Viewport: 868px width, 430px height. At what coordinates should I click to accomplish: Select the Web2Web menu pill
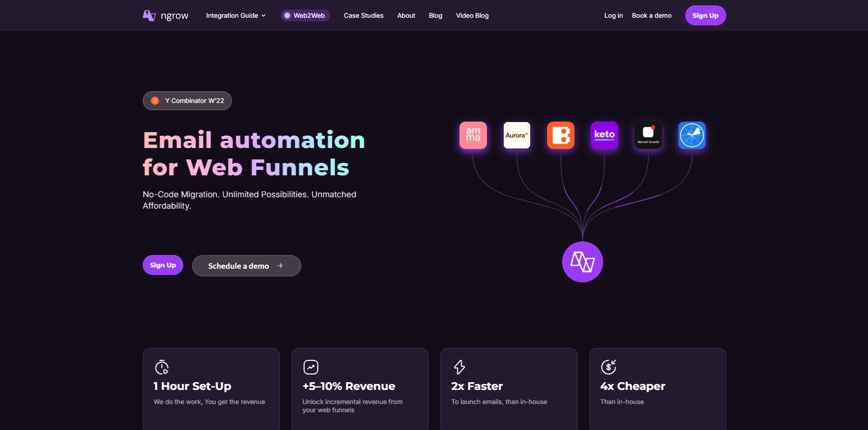click(305, 15)
